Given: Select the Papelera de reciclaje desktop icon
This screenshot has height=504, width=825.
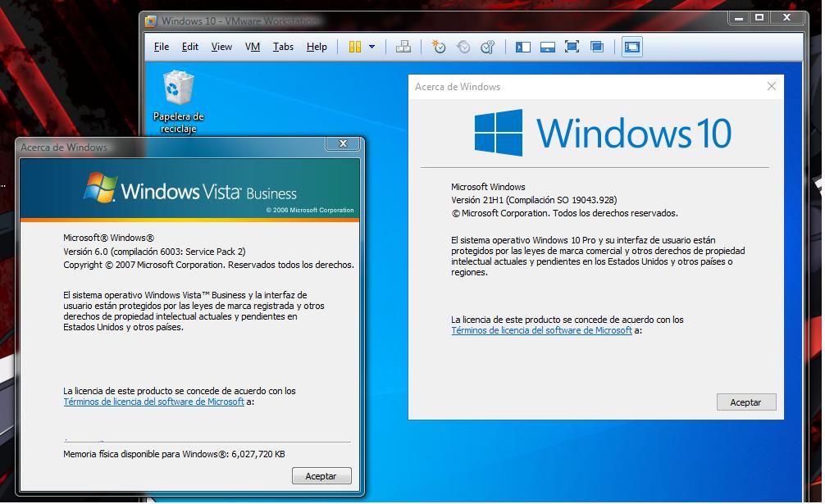Looking at the screenshot, I should click(x=178, y=102).
